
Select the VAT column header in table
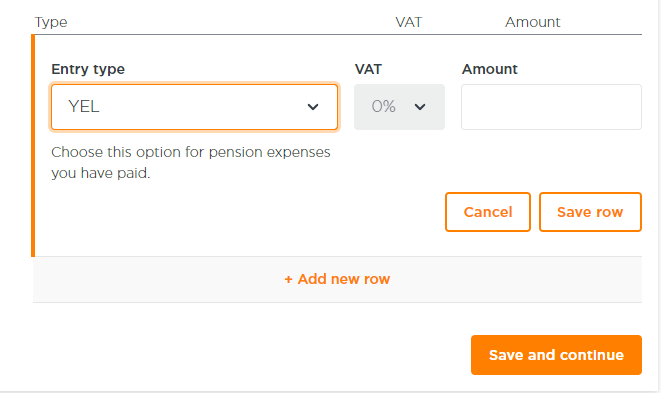pyautogui.click(x=408, y=22)
